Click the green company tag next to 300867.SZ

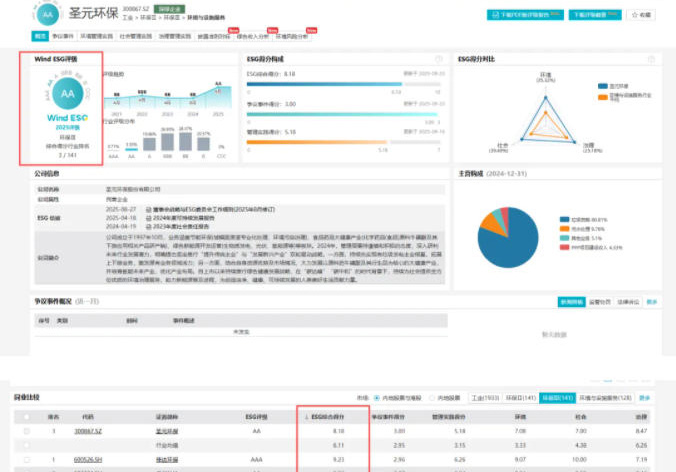click(x=169, y=9)
